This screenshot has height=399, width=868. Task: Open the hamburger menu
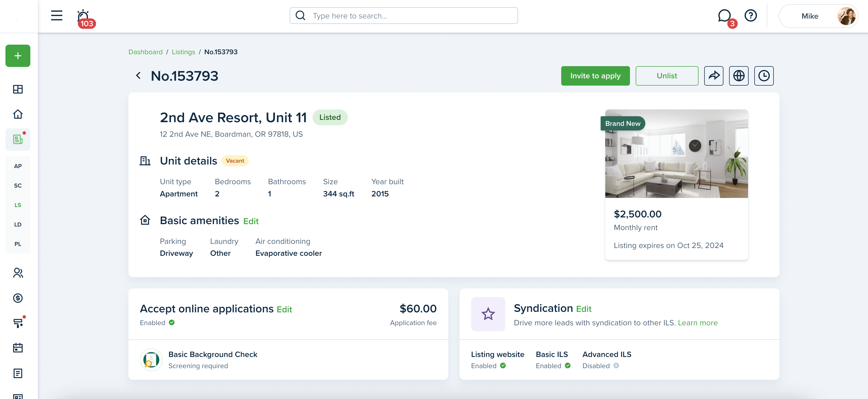click(x=57, y=16)
